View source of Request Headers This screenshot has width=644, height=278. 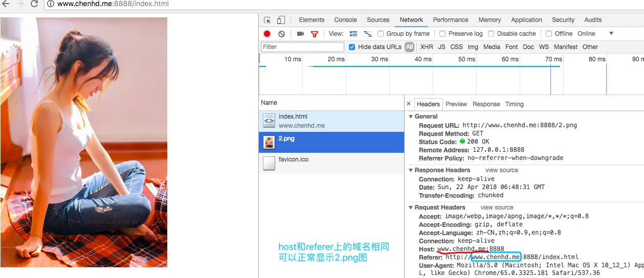[x=497, y=207]
